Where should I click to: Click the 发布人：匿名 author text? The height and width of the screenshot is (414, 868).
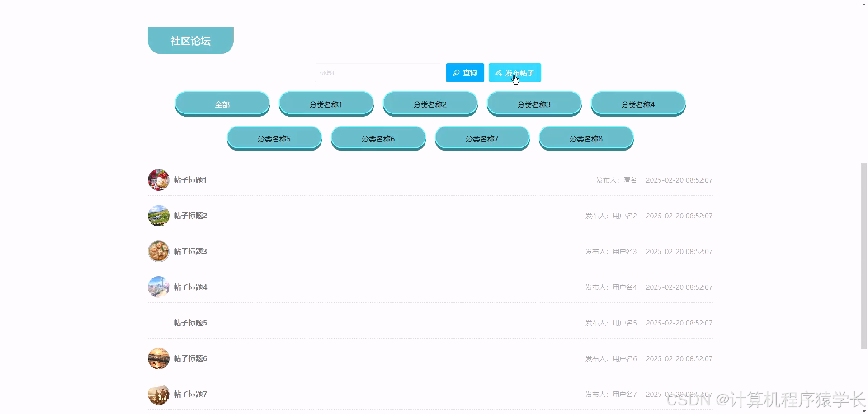(x=616, y=180)
